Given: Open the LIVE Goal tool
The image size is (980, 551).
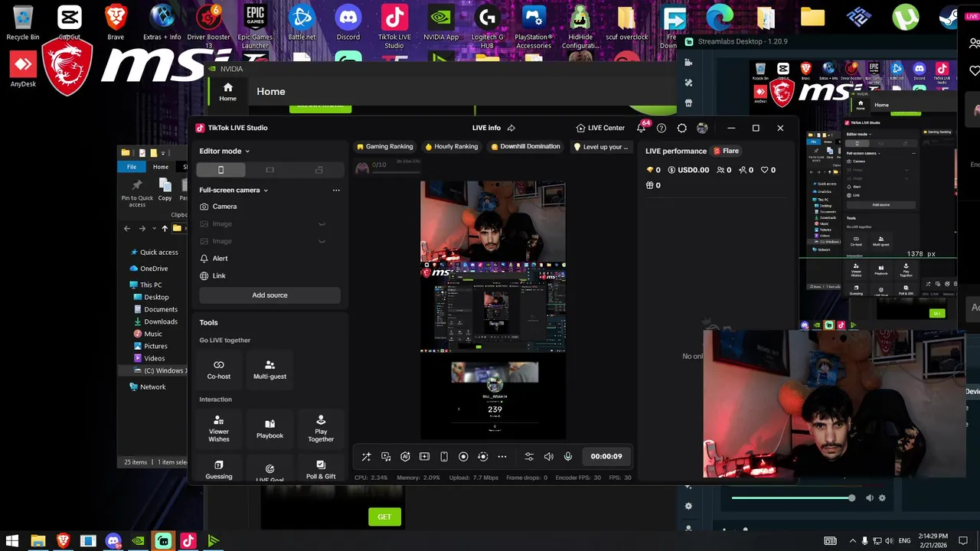Looking at the screenshot, I should [269, 469].
